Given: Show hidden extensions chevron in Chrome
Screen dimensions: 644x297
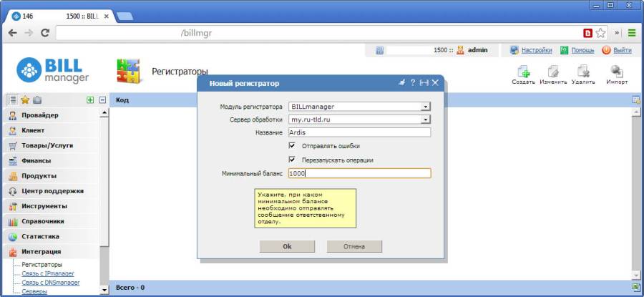Looking at the screenshot, I should (x=617, y=33).
